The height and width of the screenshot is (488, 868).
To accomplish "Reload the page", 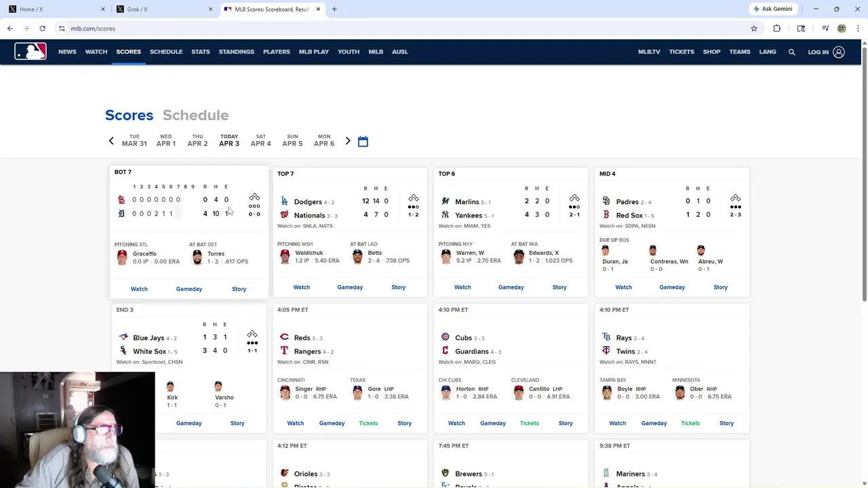I will pyautogui.click(x=42, y=28).
